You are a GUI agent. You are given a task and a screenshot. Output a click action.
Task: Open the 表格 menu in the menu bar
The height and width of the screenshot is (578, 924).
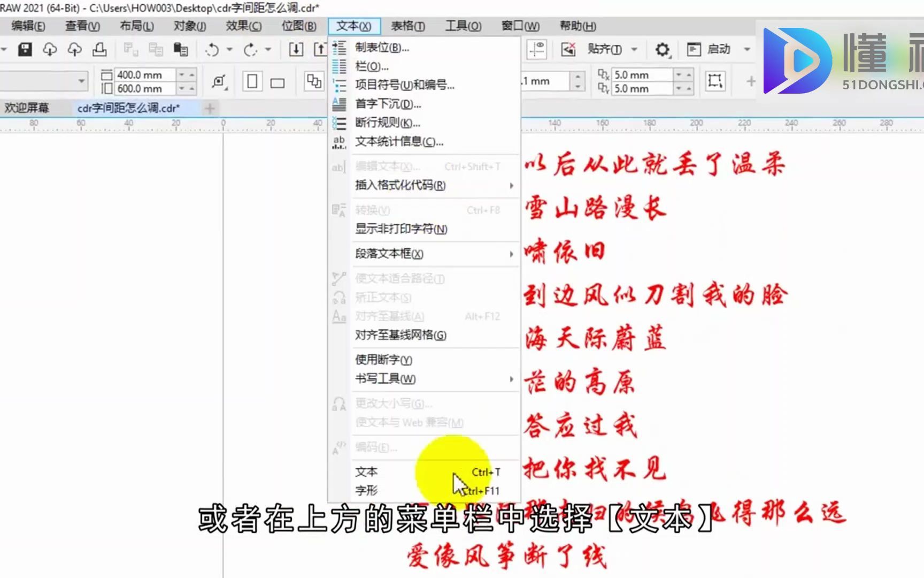pyautogui.click(x=407, y=26)
